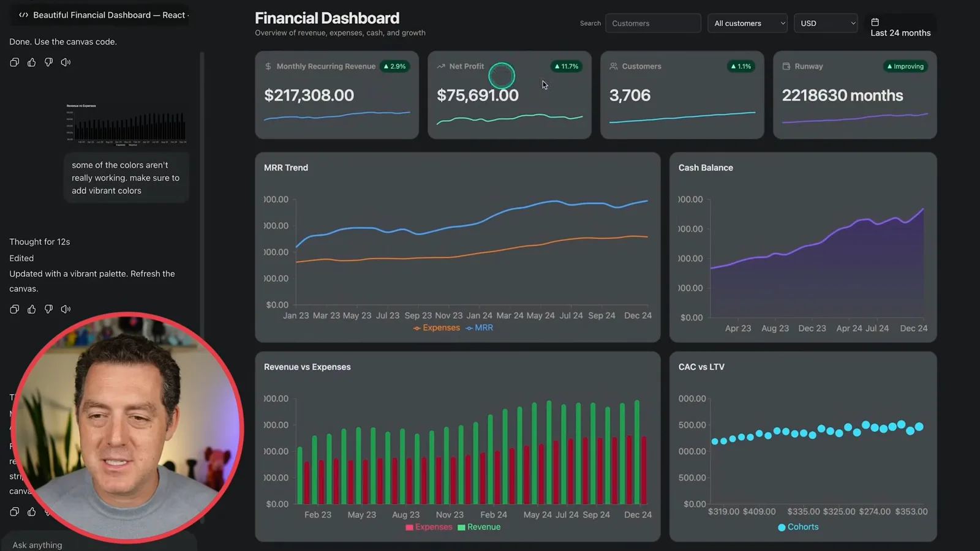This screenshot has height=551, width=980.
Task: Toggle Expenses series in MRR Trend legend
Action: 436,328
